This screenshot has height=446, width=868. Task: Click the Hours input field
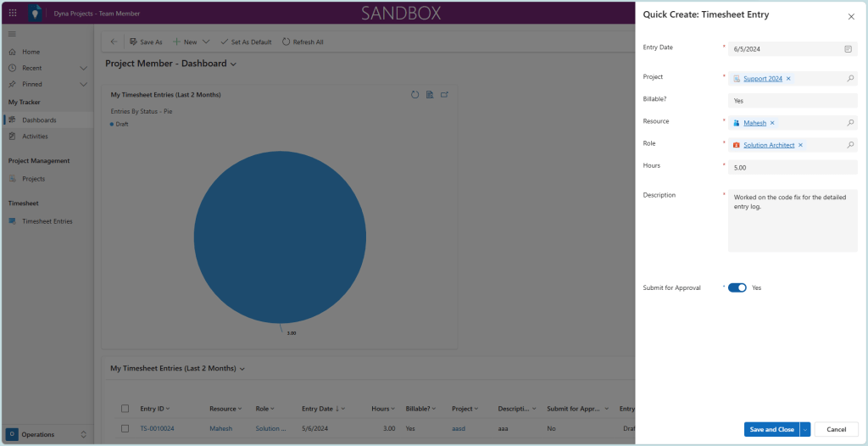point(793,168)
